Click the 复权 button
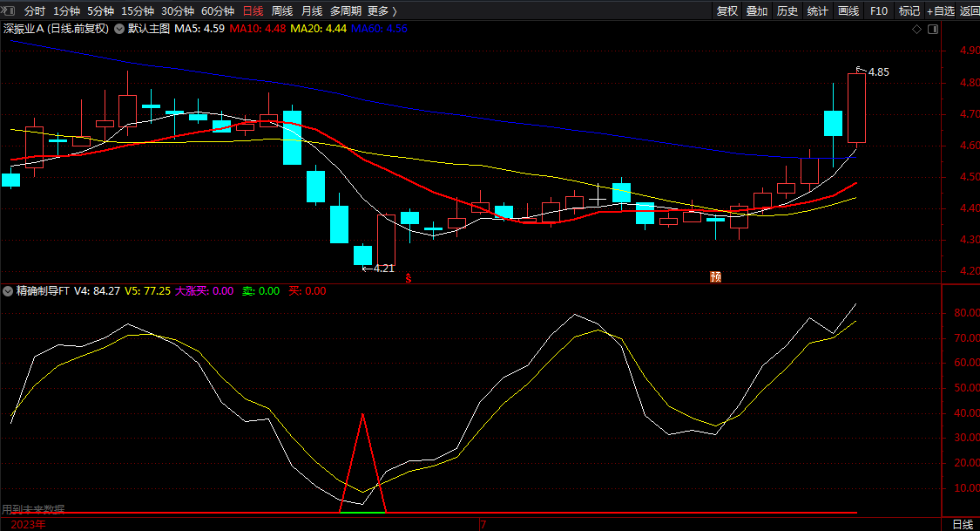This screenshot has height=531, width=980. coord(727,11)
